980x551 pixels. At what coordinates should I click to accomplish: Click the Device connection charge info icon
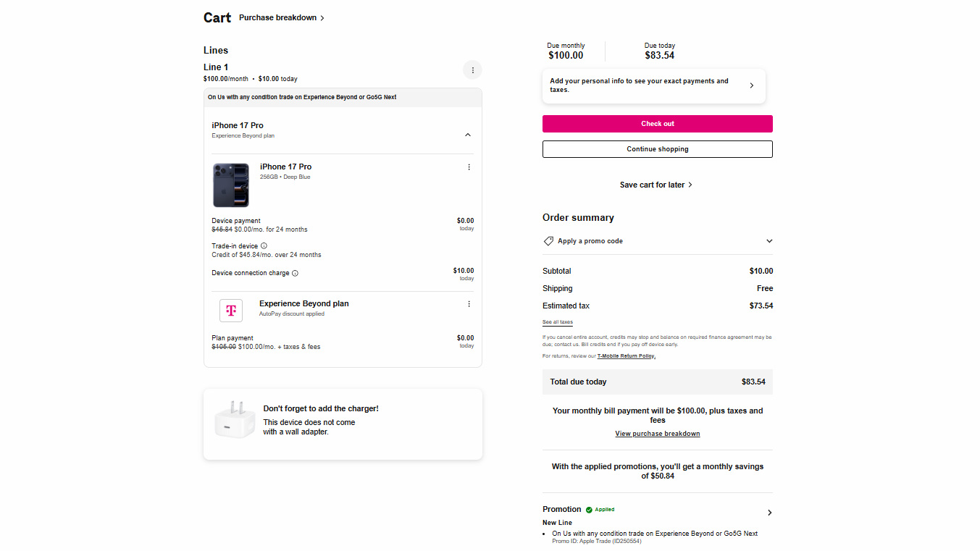(x=295, y=274)
